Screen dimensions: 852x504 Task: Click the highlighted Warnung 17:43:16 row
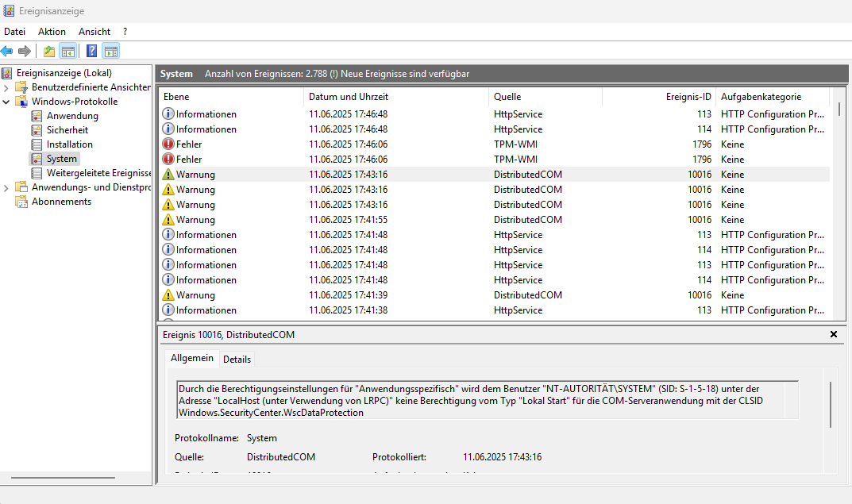[495, 175]
